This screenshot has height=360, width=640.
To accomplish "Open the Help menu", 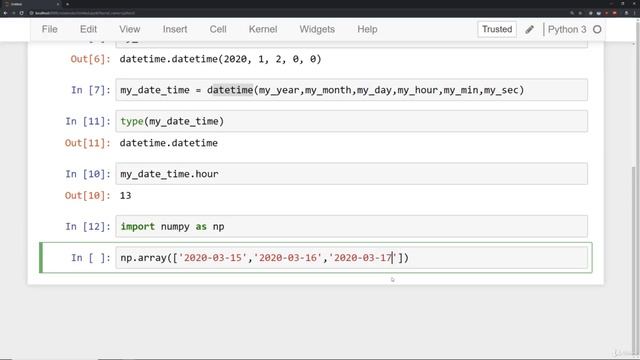I will (x=367, y=29).
